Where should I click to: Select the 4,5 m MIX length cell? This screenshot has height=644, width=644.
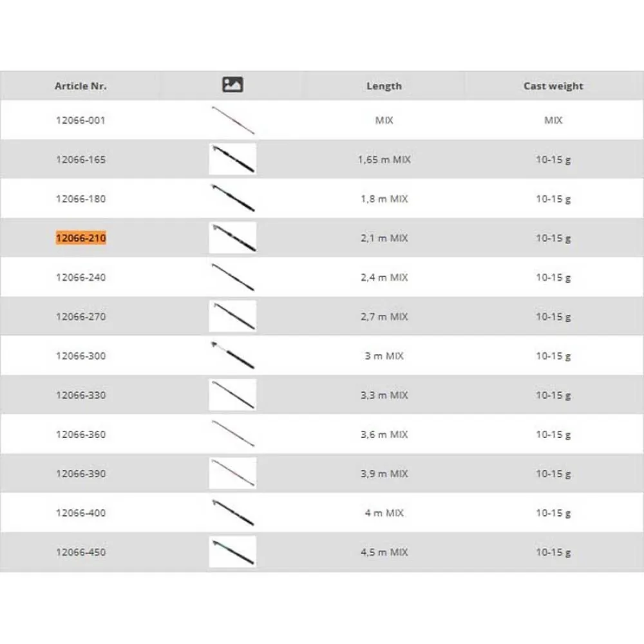pyautogui.click(x=384, y=552)
